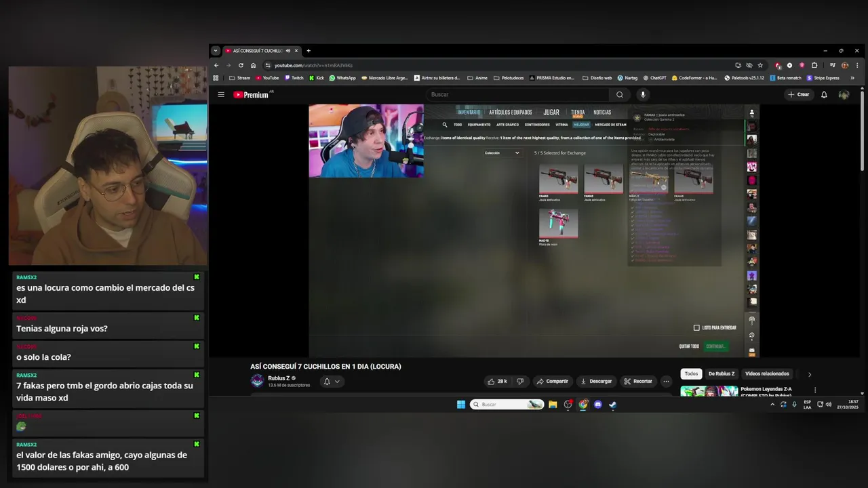The image size is (868, 488).
Task: Select the MEJORAR inventory subtab
Action: click(581, 125)
